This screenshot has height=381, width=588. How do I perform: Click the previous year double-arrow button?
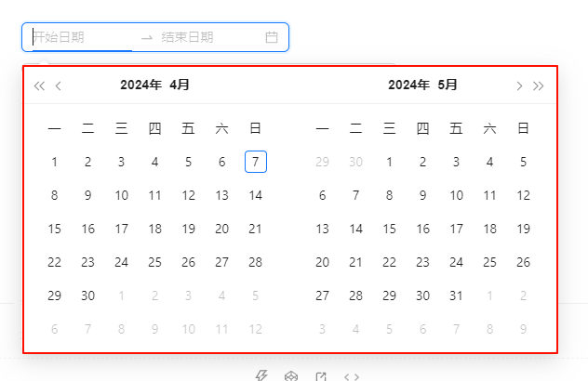pyautogui.click(x=39, y=86)
